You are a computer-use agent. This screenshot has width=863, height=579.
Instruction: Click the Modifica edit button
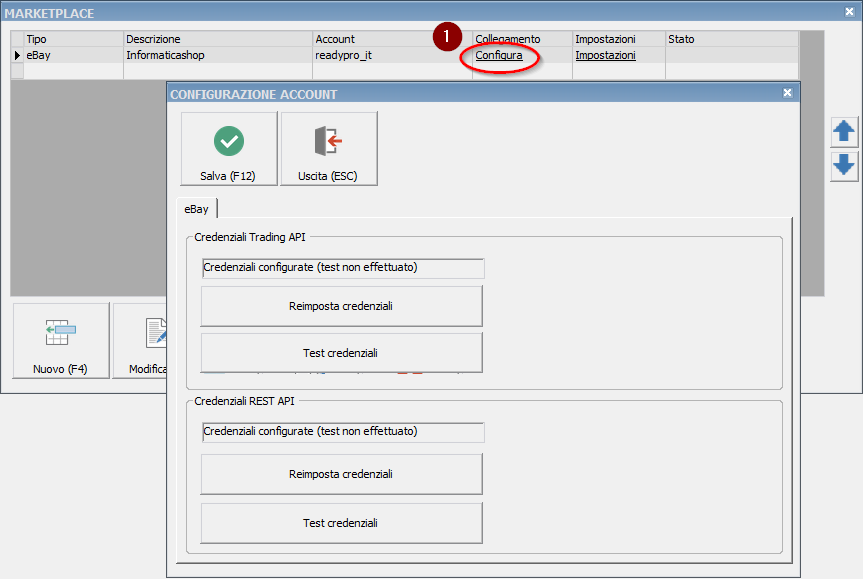(x=140, y=342)
